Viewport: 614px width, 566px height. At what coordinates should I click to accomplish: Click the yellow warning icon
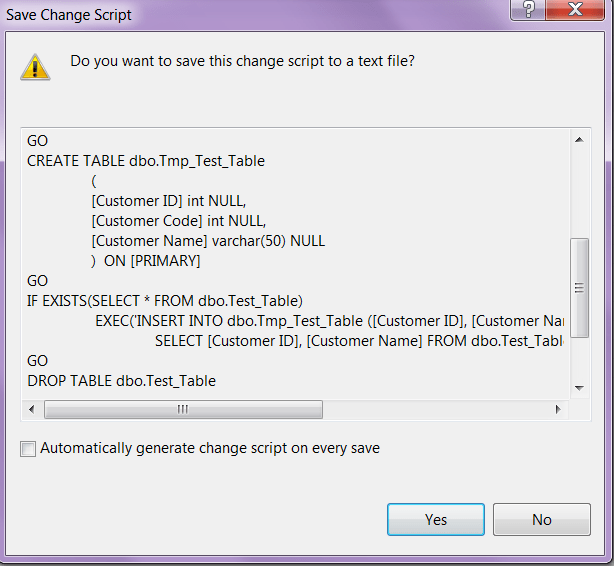tap(35, 67)
